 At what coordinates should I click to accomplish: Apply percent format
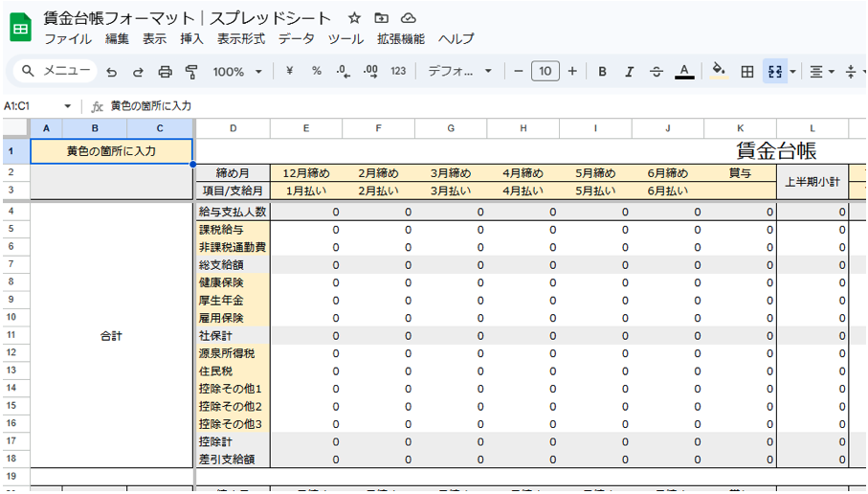pyautogui.click(x=317, y=71)
